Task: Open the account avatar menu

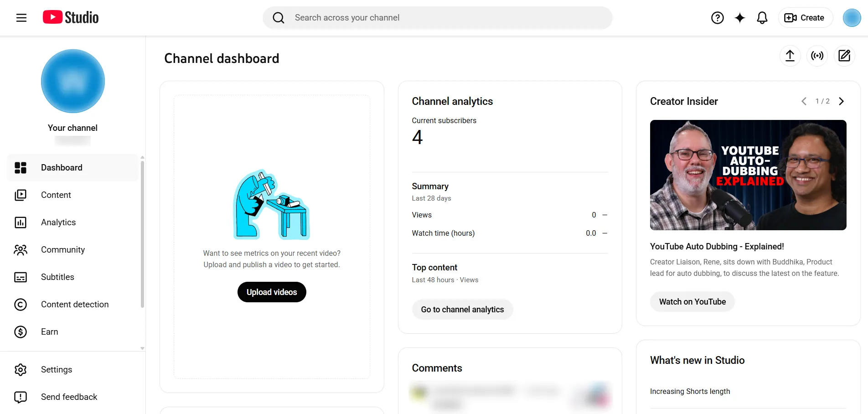Action: (851, 18)
